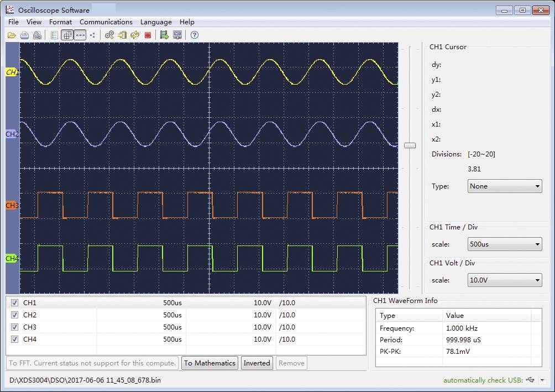Toggle the channel list panel icon
The image size is (555, 392).
click(53, 35)
